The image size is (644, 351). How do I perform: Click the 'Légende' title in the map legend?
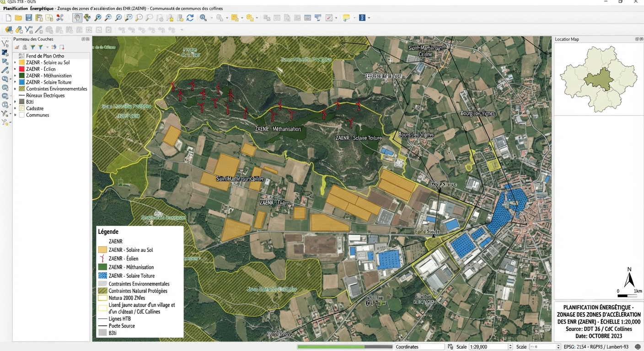pyautogui.click(x=108, y=232)
